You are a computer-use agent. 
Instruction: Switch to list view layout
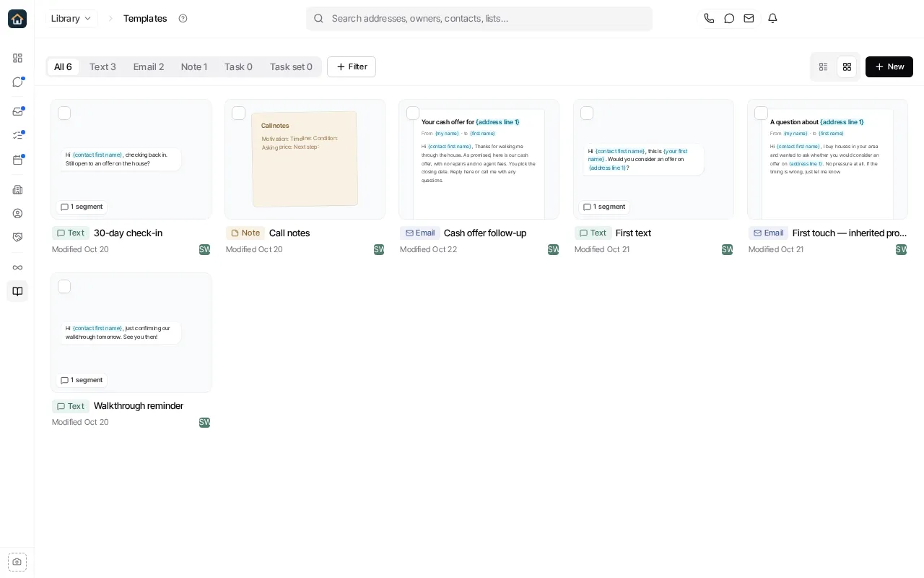[x=824, y=66]
